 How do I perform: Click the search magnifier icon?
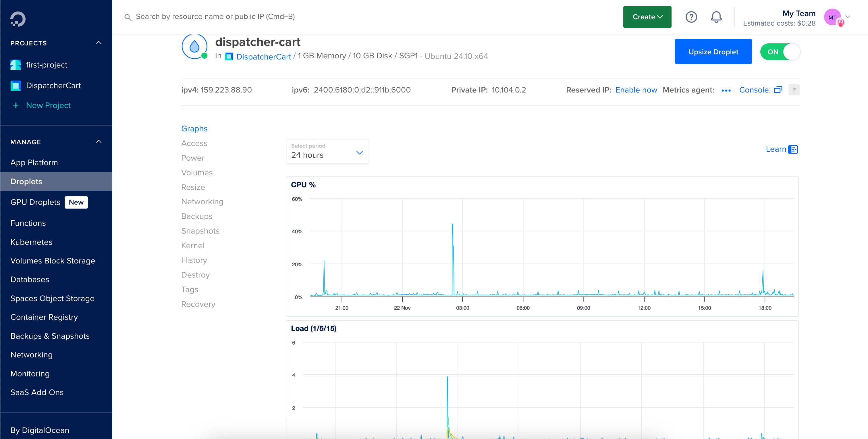pos(128,17)
